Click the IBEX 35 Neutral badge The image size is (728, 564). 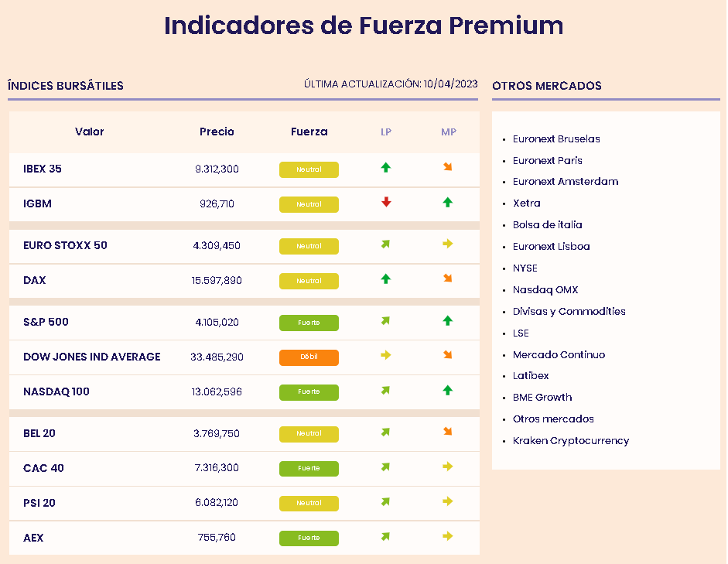coord(309,169)
